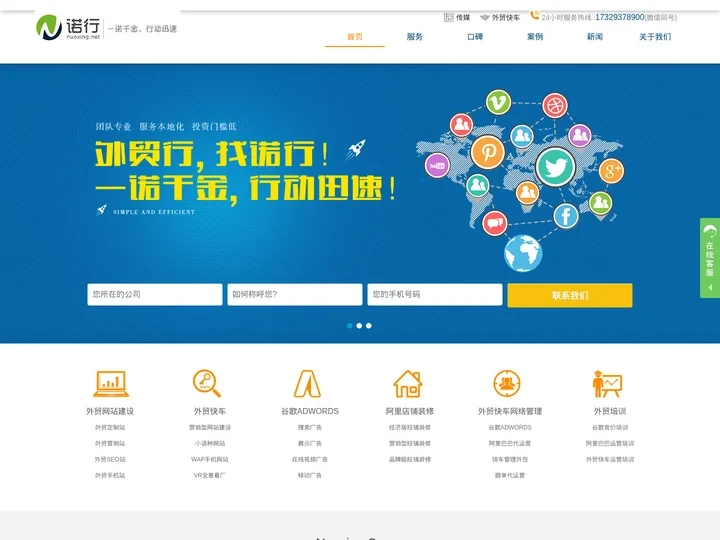Click the 搜索广告 link

(310, 427)
